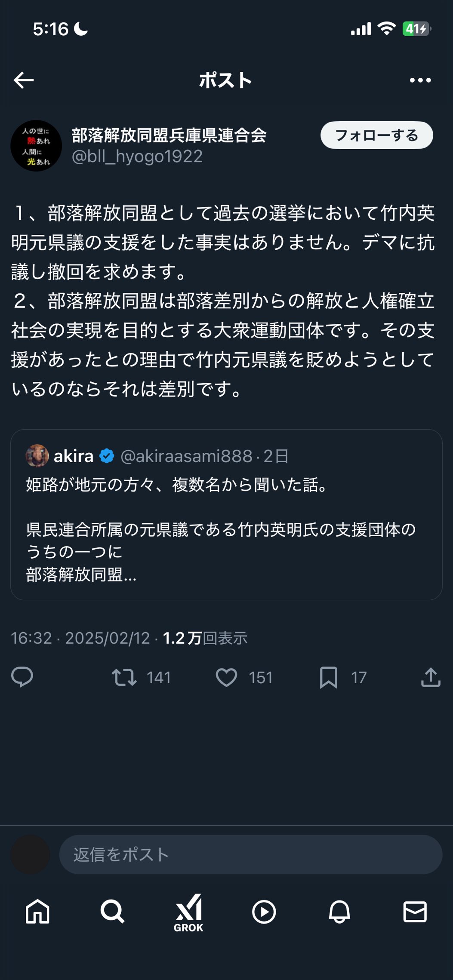Tap the 返信をポスト reply field
This screenshot has width=453, height=980.
pyautogui.click(x=250, y=854)
